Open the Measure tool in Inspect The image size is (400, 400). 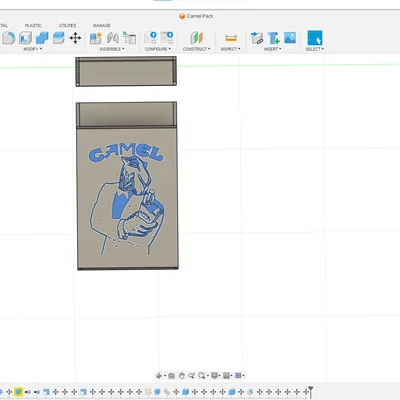231,38
